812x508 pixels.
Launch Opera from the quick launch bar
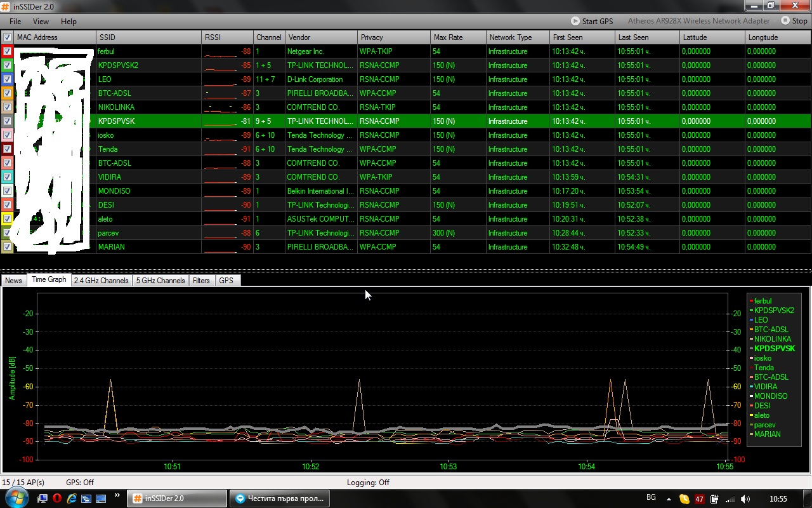click(x=57, y=498)
